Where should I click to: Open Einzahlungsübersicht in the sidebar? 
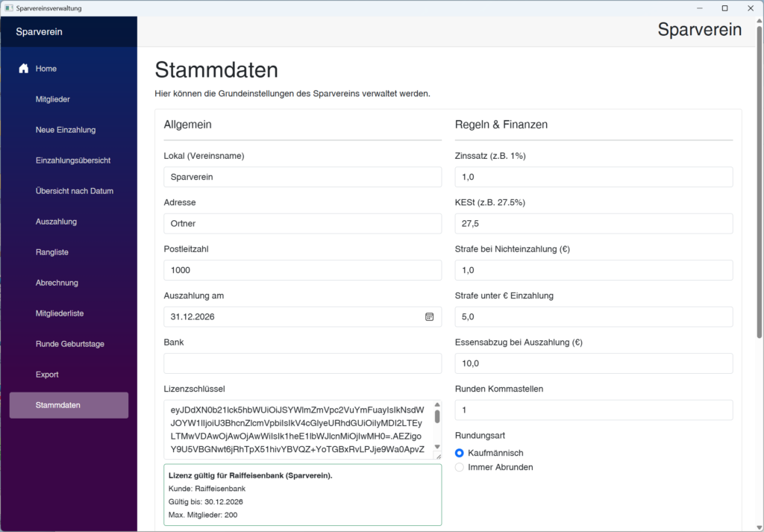pyautogui.click(x=73, y=160)
